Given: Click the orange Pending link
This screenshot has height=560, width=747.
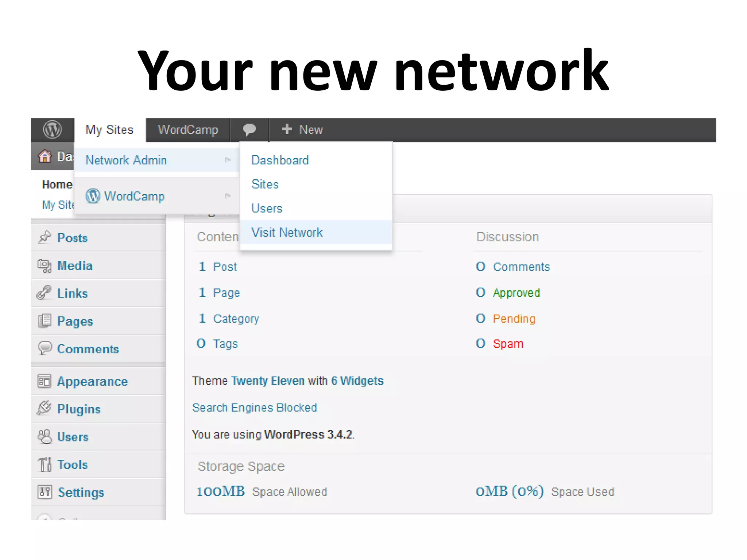Looking at the screenshot, I should [x=514, y=319].
